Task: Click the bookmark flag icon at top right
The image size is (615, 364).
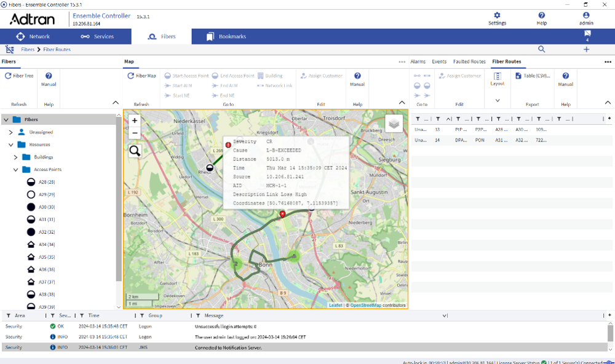Action: click(x=587, y=34)
